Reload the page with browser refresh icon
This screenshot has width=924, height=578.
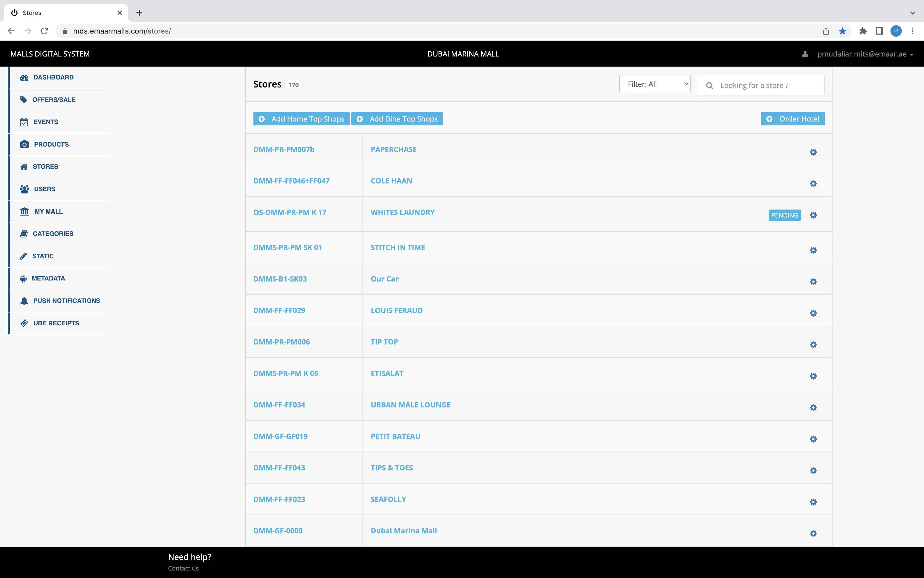tap(44, 31)
